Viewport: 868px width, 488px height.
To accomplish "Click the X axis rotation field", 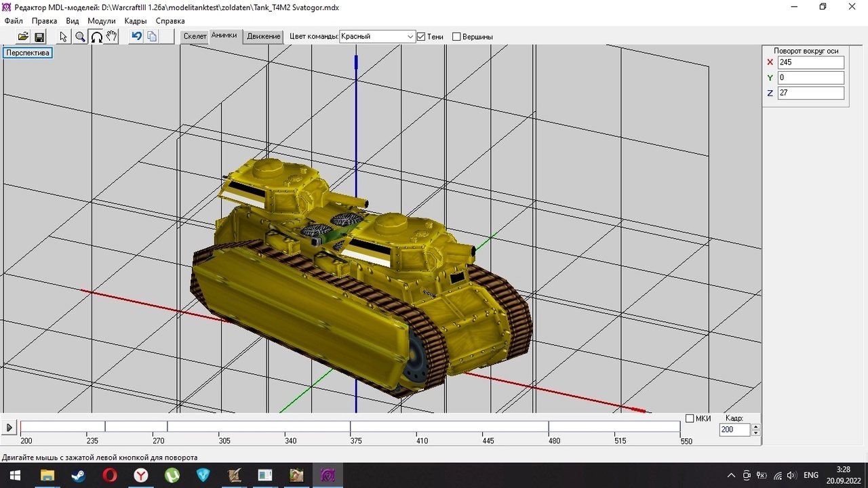I will tap(811, 62).
